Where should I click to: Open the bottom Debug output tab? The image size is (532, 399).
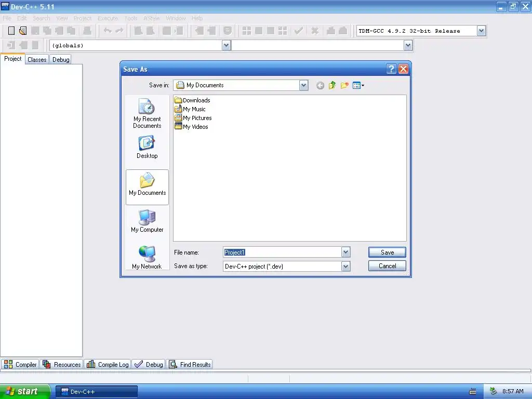[x=149, y=364]
